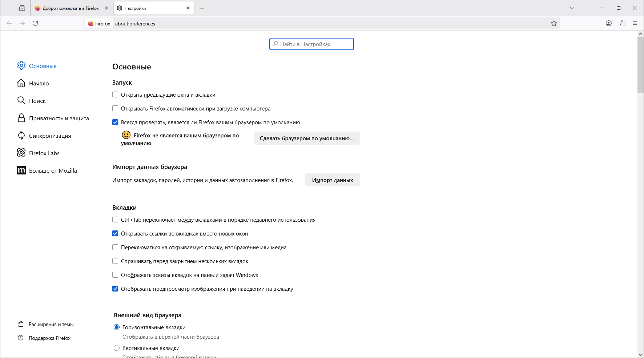Uncheck 'Всегда проверять' default browser checkbox
This screenshot has width=644, height=358.
click(x=115, y=122)
